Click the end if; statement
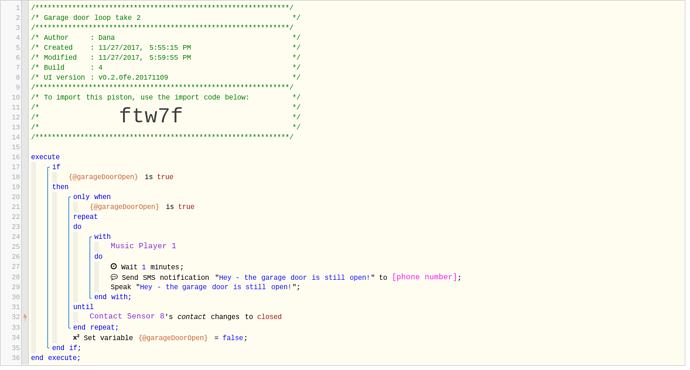Viewport: 690px width, 370px height. [66, 348]
